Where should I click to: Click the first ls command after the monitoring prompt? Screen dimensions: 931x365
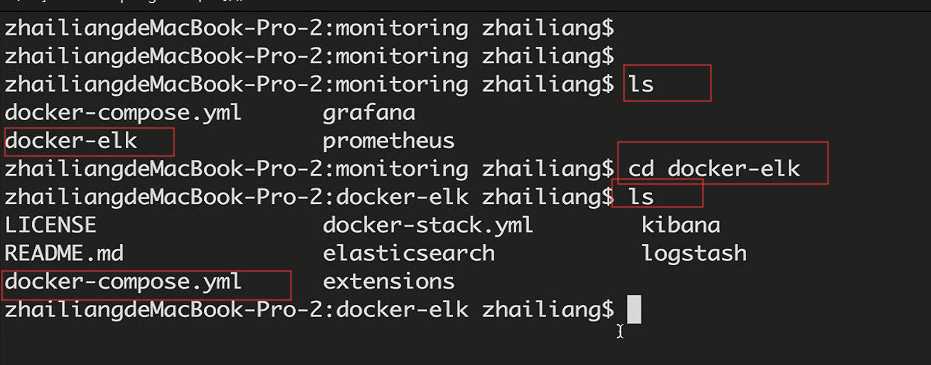pos(641,84)
